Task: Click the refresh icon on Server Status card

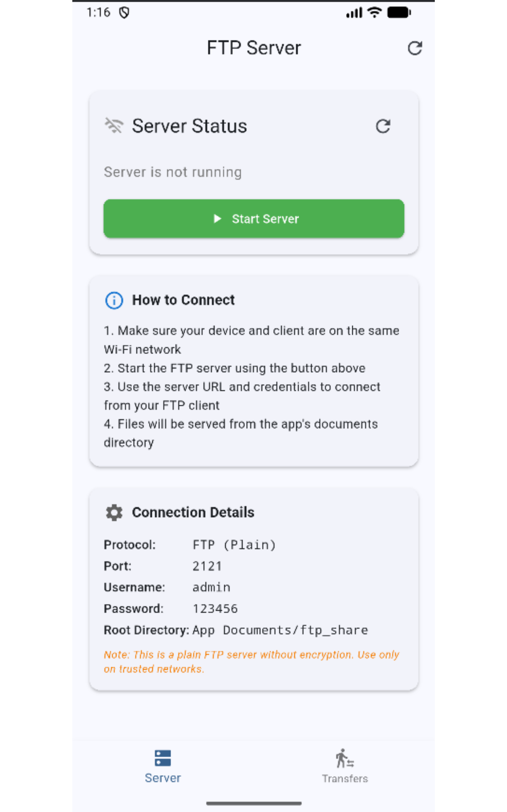Action: pos(383,127)
